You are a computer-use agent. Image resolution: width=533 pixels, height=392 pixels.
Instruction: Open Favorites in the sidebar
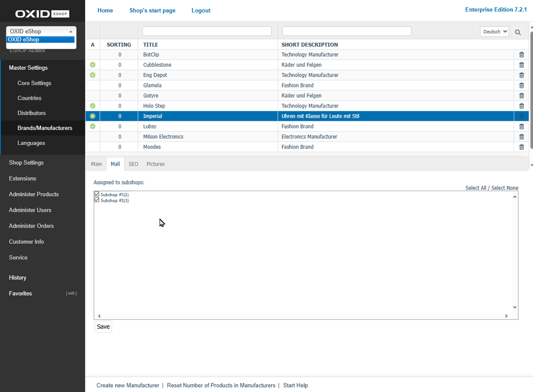pos(20,293)
